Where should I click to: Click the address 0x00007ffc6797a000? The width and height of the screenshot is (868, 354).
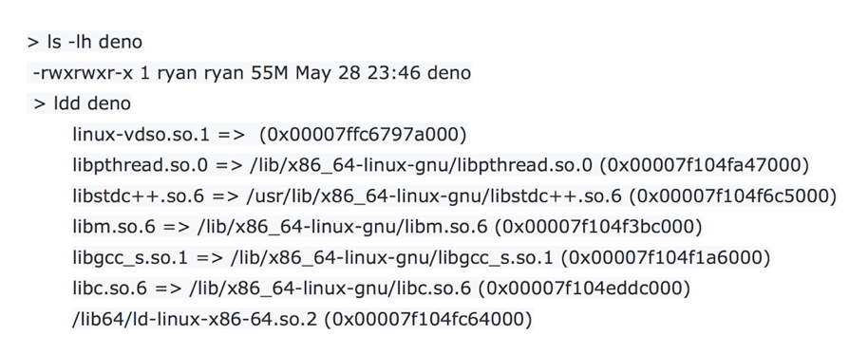click(x=363, y=135)
